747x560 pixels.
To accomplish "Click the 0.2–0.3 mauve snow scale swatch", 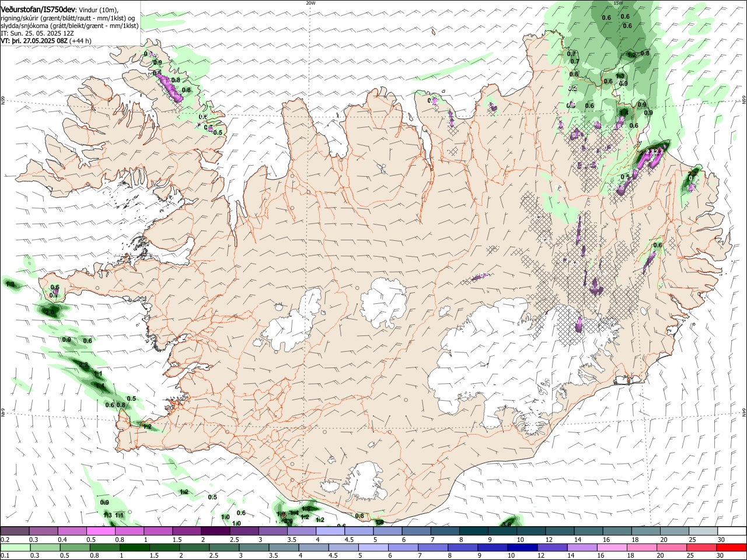I will [x=15, y=531].
